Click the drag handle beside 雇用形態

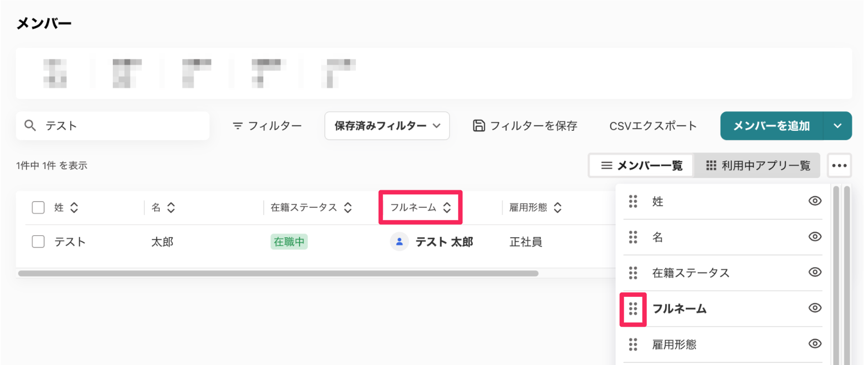[633, 344]
